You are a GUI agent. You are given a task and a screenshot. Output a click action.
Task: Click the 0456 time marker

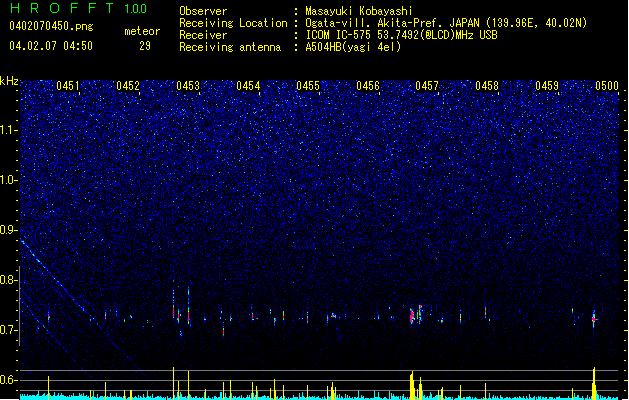[x=367, y=86]
